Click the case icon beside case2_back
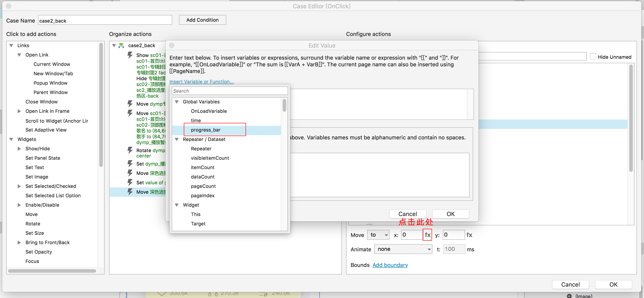 [x=121, y=46]
